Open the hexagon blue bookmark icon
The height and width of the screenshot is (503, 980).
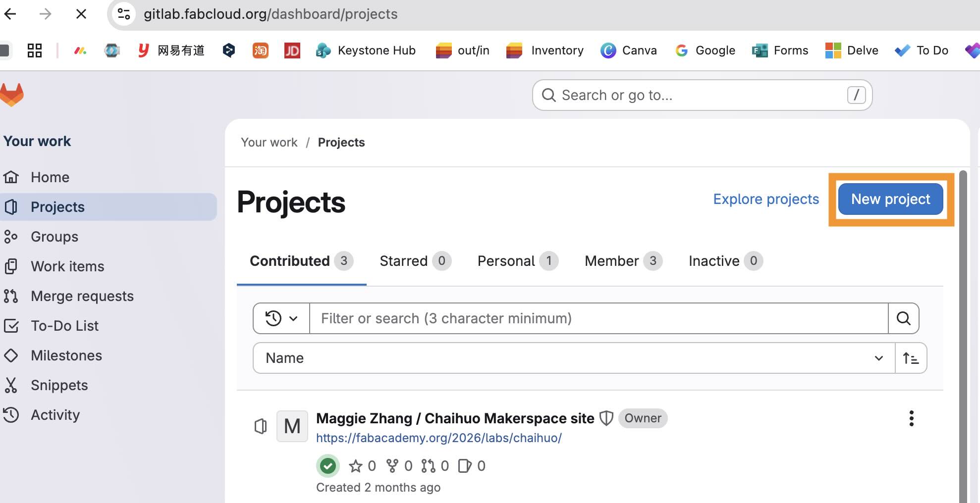coord(228,50)
